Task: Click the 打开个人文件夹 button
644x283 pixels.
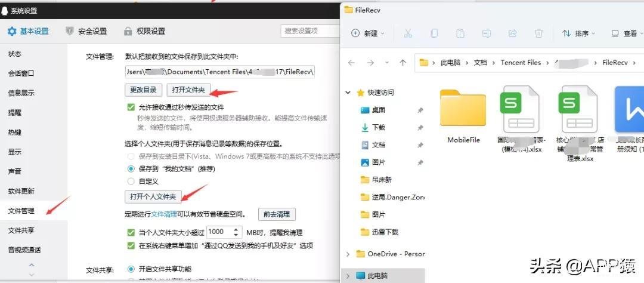Action: (153, 196)
